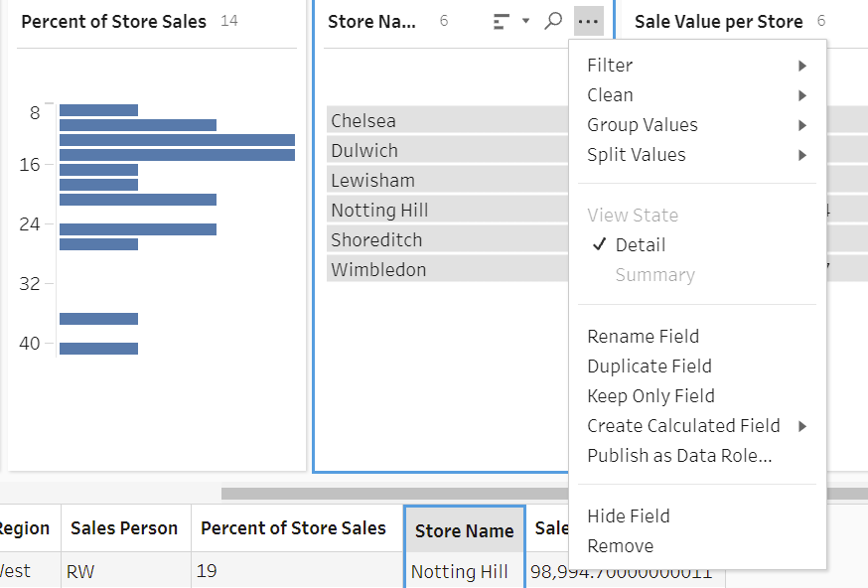Choose Rename Field from the menu
Viewport: 868px width, 588px height.
pyautogui.click(x=643, y=337)
